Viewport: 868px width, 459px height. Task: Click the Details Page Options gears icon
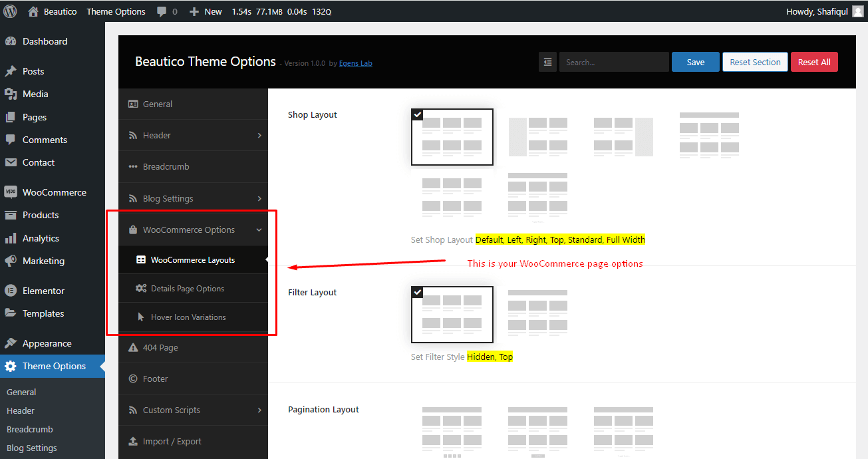[x=141, y=289]
